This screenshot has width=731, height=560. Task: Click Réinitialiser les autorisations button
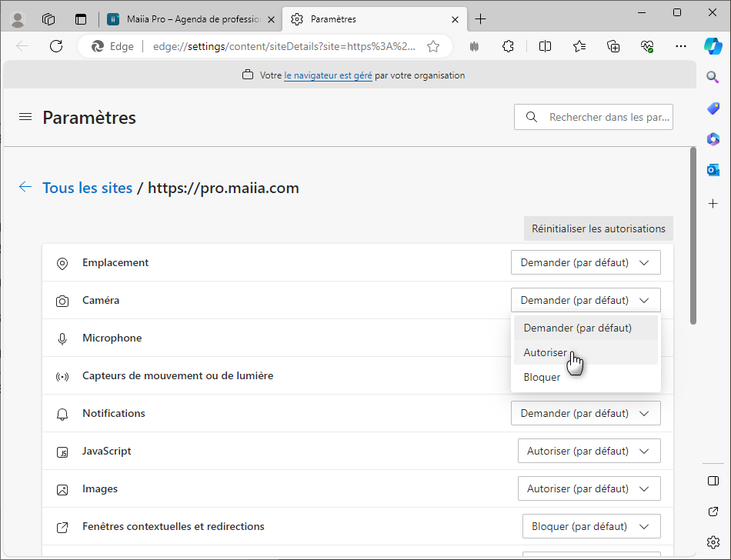pos(598,228)
